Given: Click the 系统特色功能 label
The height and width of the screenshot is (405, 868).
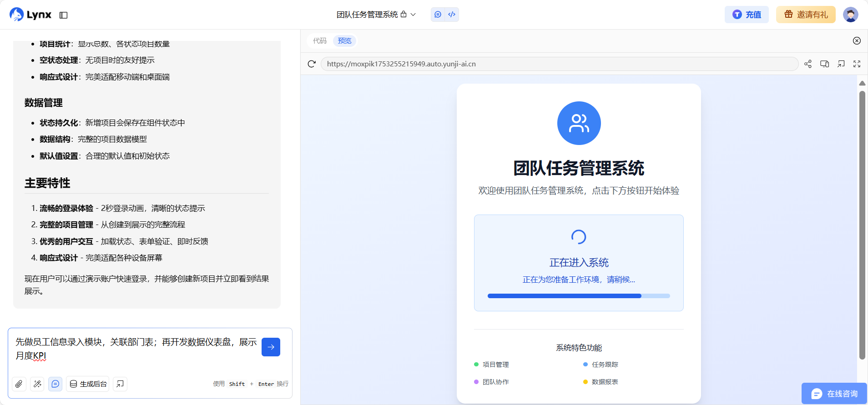Looking at the screenshot, I should pos(579,348).
